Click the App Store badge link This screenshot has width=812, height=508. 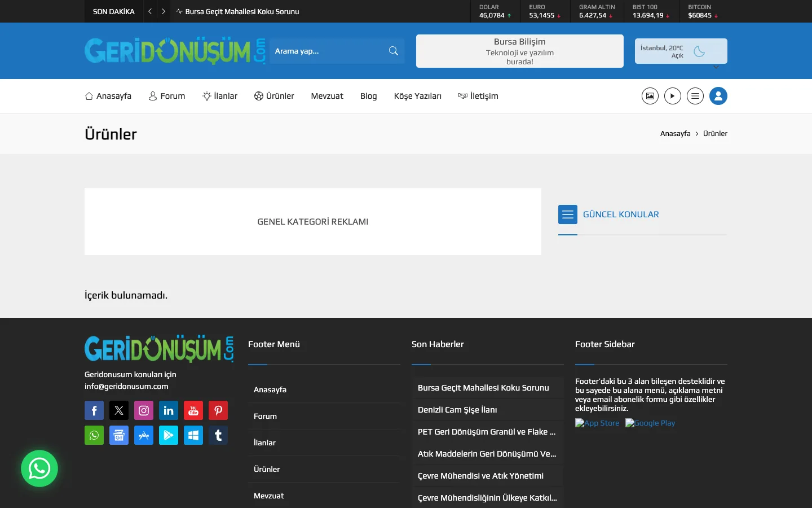point(597,423)
